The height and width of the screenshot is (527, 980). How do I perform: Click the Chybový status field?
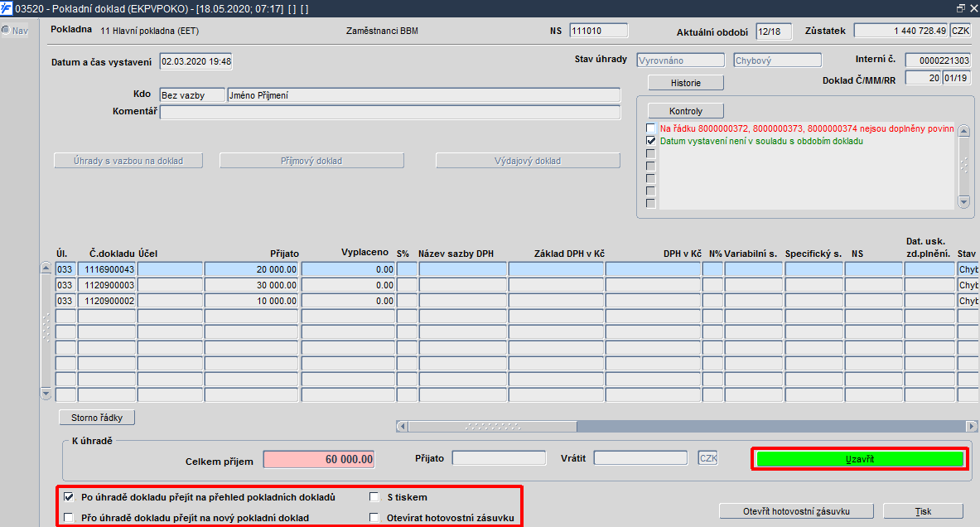[x=778, y=60]
